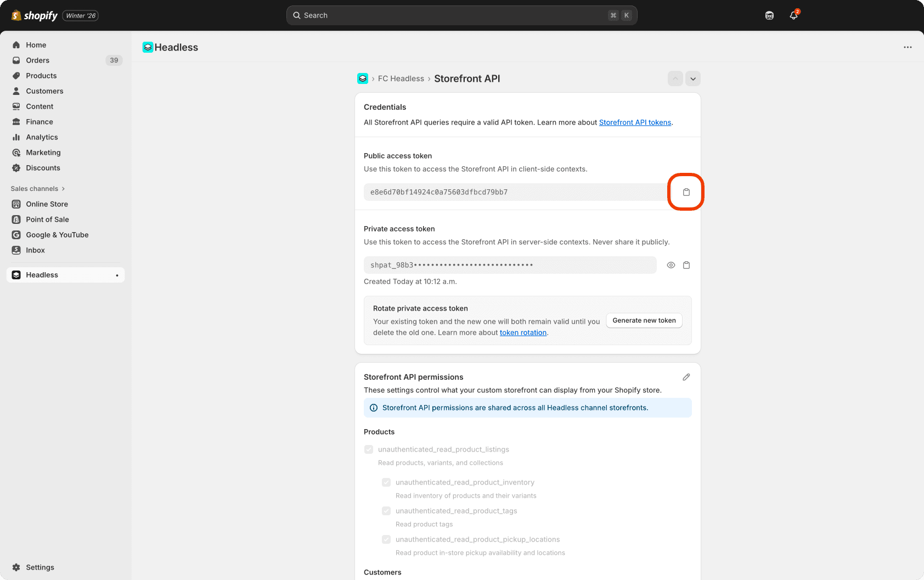924x580 pixels.
Task: Expand the Sales channels section
Action: pos(38,189)
